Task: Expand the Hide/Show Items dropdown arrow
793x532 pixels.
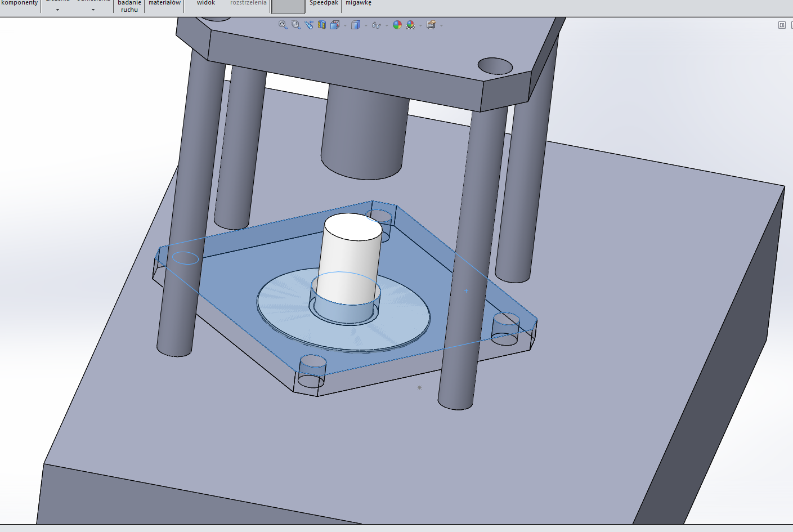Action: [x=387, y=25]
